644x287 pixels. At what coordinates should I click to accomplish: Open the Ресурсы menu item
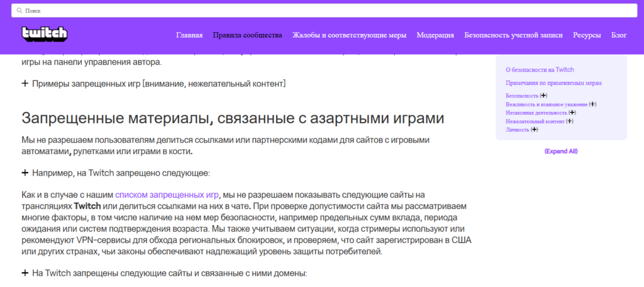(587, 35)
